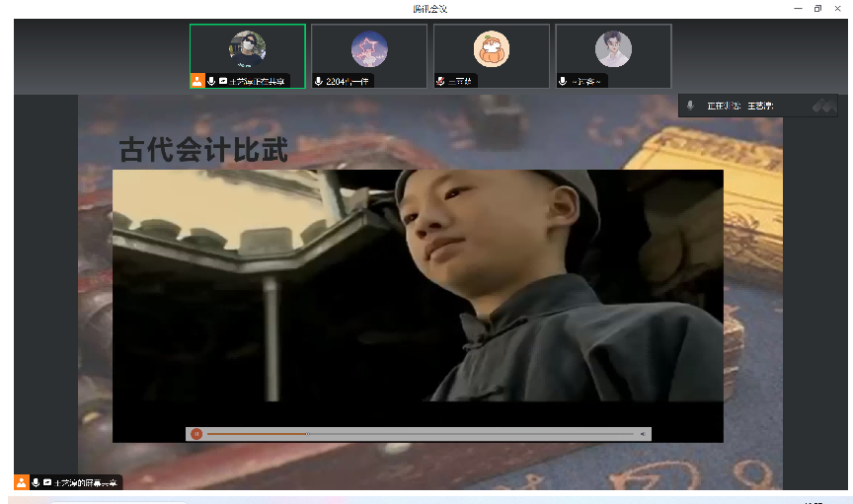
Task: Click the orange user icon in bottom-left sharing label
Action: 21,482
